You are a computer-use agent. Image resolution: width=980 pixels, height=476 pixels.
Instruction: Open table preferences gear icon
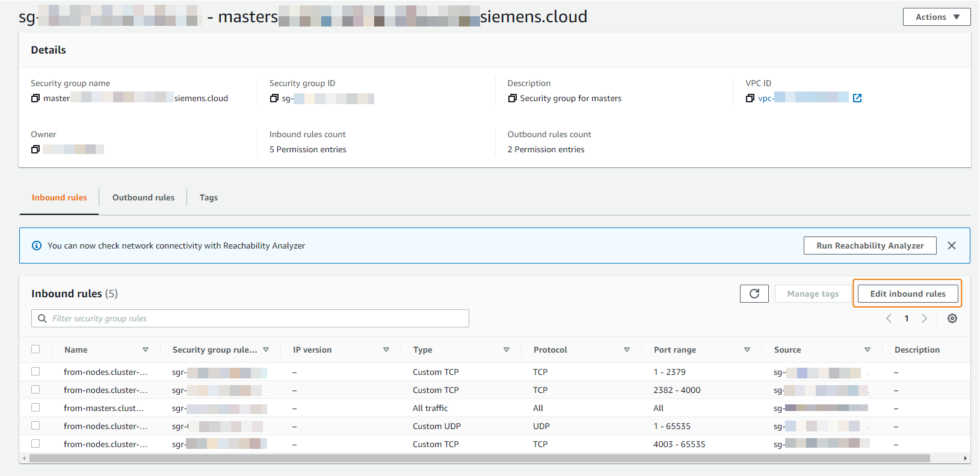tap(952, 318)
